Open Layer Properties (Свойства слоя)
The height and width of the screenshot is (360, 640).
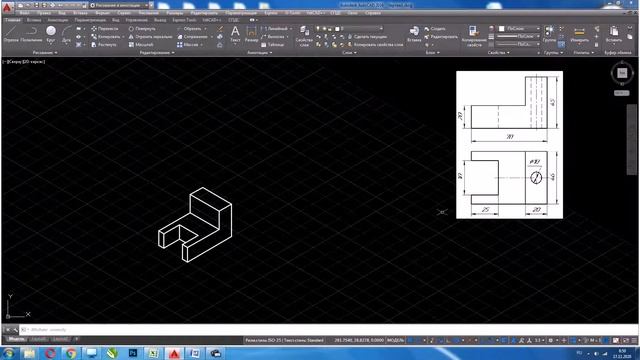pos(304,36)
